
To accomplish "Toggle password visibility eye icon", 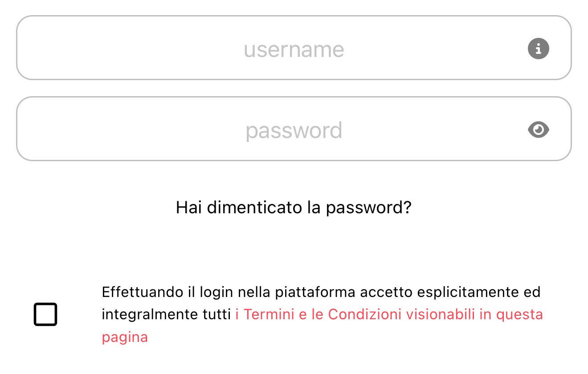I will point(539,130).
